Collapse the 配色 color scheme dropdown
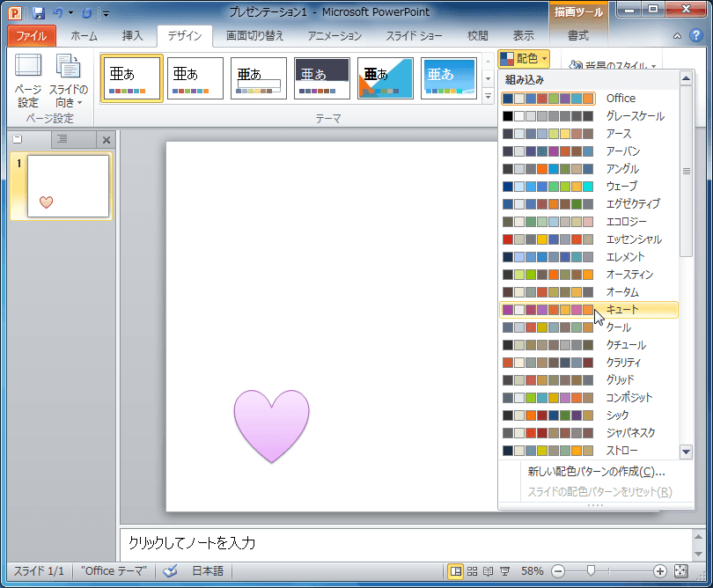Image resolution: width=713 pixels, height=588 pixels. [524, 59]
